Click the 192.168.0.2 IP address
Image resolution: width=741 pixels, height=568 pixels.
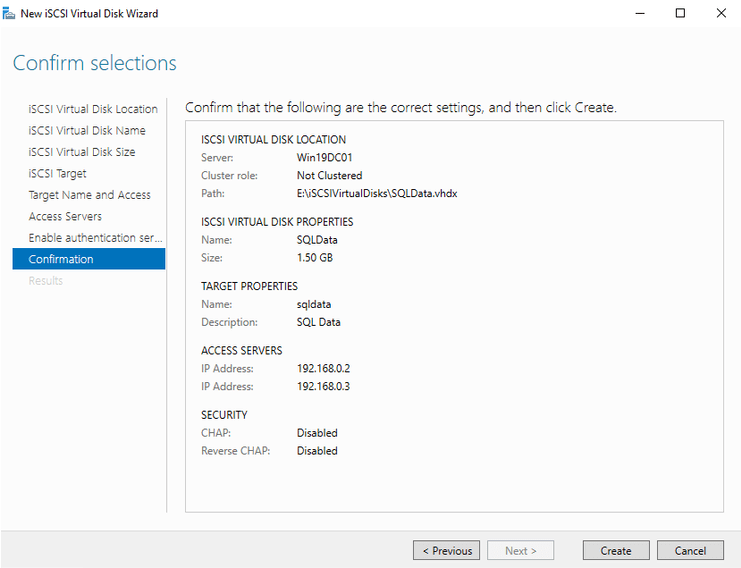click(323, 368)
